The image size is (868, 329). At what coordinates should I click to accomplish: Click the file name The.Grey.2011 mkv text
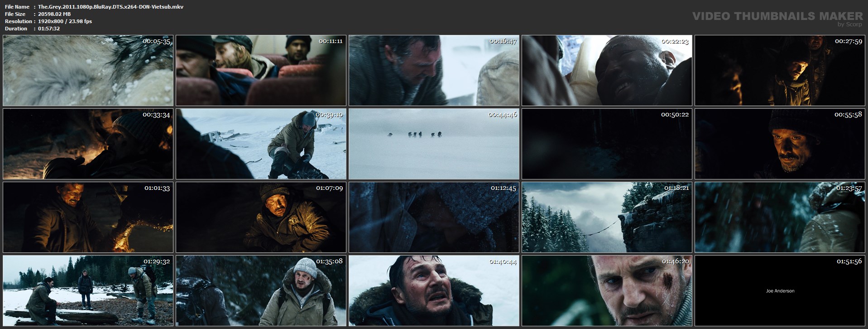[110, 7]
